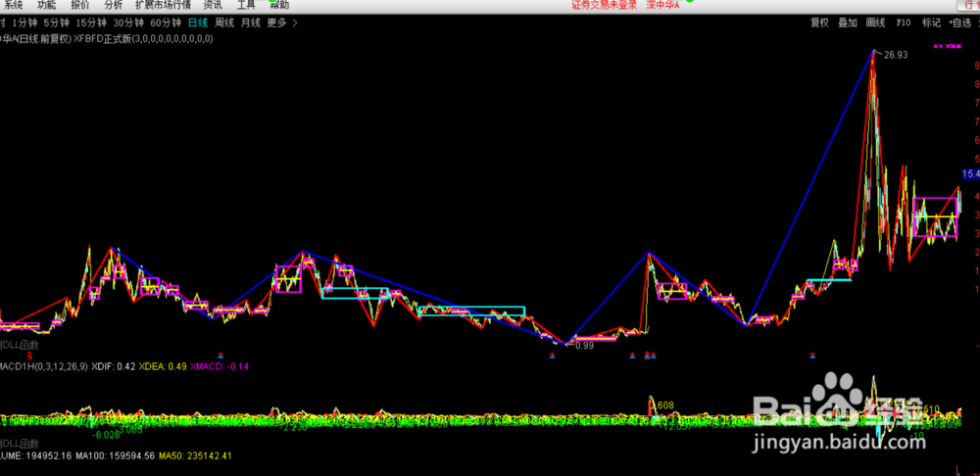Screen dimensions: 980x476
Task: Open F10 company information
Action: (904, 24)
